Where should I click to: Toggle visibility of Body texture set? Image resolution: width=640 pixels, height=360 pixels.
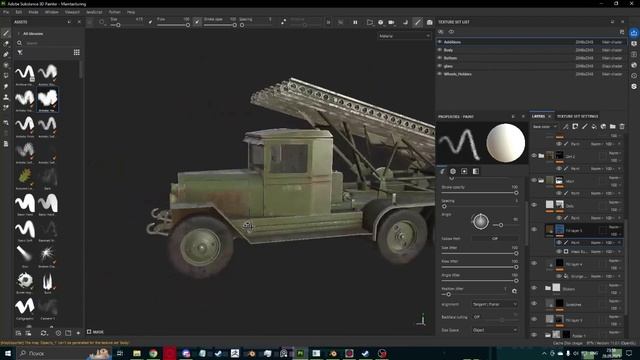click(440, 50)
